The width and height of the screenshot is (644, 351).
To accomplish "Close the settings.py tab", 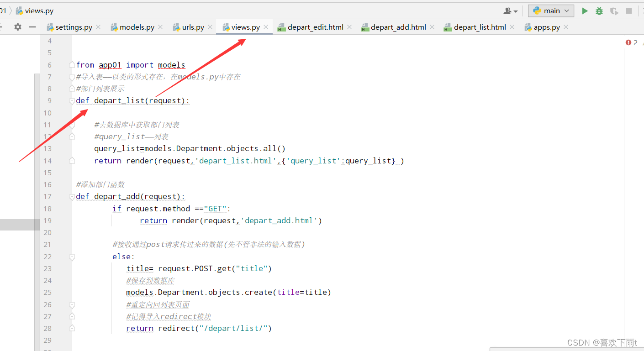I will (x=97, y=27).
